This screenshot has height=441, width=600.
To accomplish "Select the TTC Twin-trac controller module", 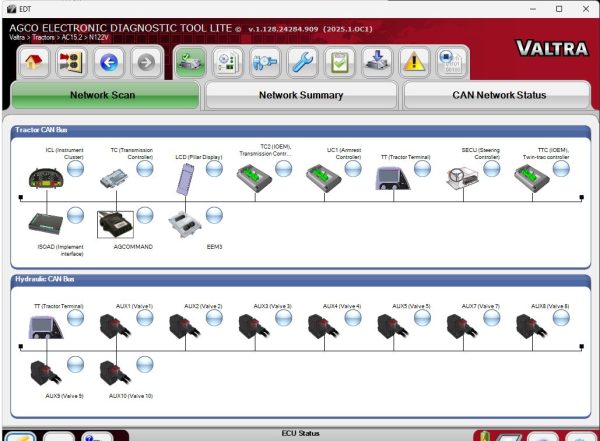I will point(532,178).
